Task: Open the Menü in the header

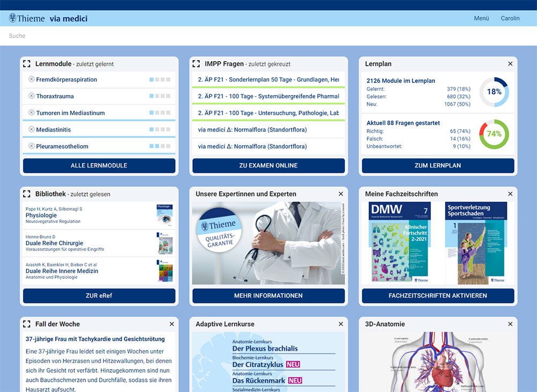Action: 481,18
